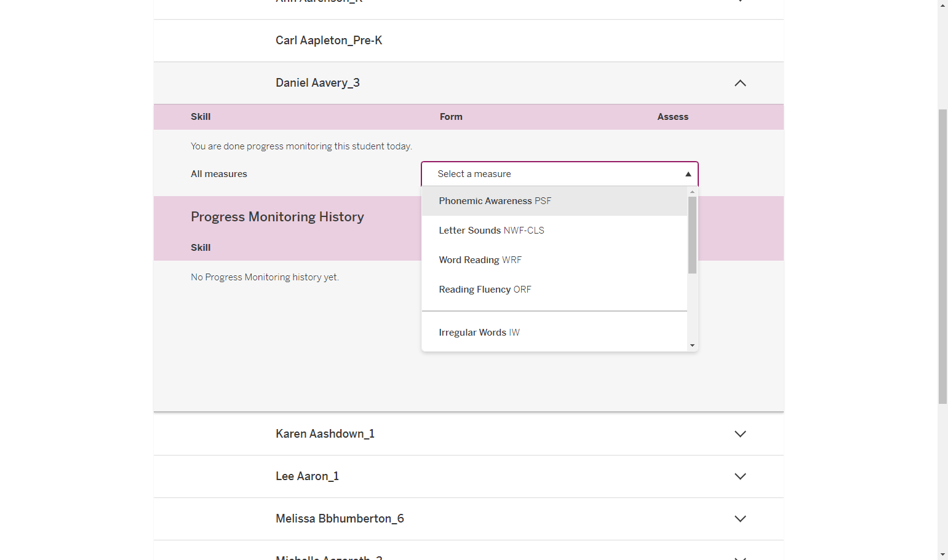Click the Skill header above the done message
948x560 pixels.
click(x=201, y=117)
